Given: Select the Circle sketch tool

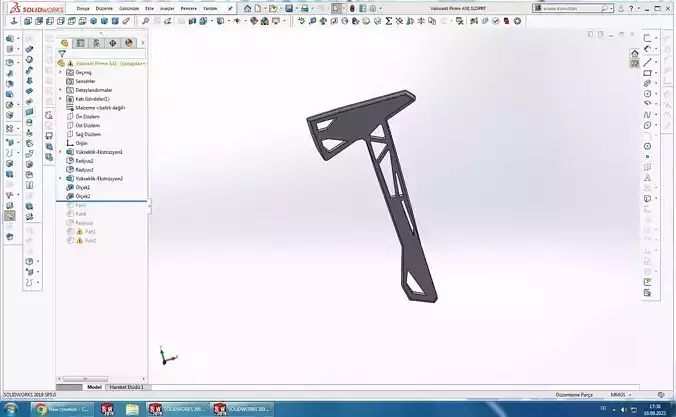Looking at the screenshot, I should (x=647, y=94).
